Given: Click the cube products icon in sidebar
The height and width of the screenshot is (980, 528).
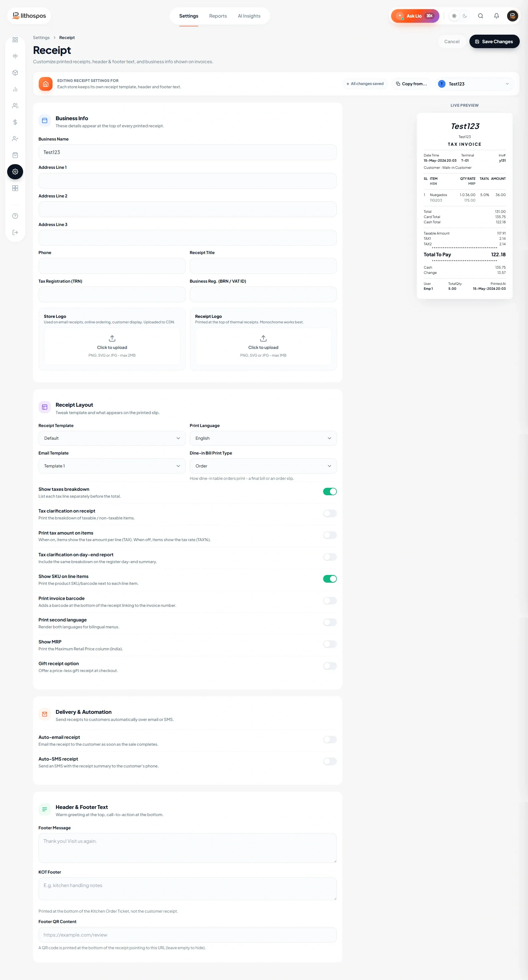Looking at the screenshot, I should point(15,73).
